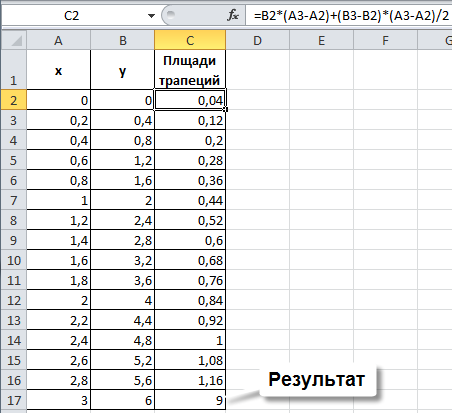This screenshot has width=452, height=413.
Task: Select column A header
Action: [58, 40]
